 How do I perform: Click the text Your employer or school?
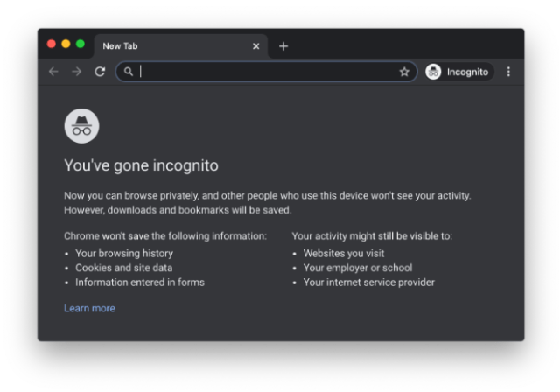[x=358, y=268]
